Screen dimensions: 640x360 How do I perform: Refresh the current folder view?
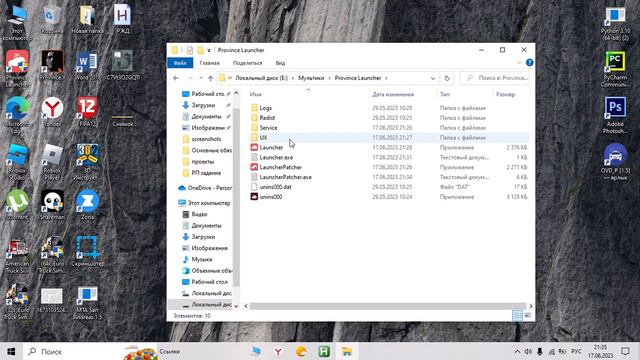point(447,78)
